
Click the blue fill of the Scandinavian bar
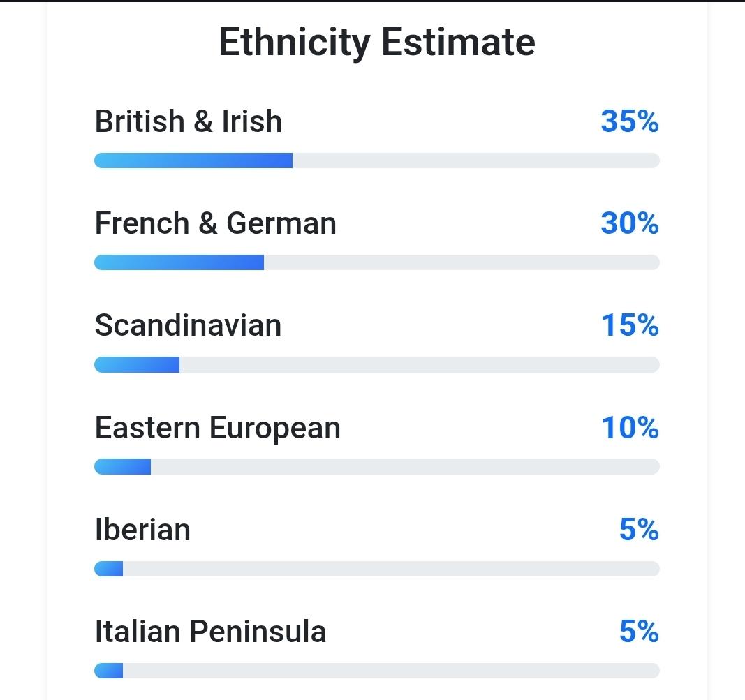(x=137, y=364)
